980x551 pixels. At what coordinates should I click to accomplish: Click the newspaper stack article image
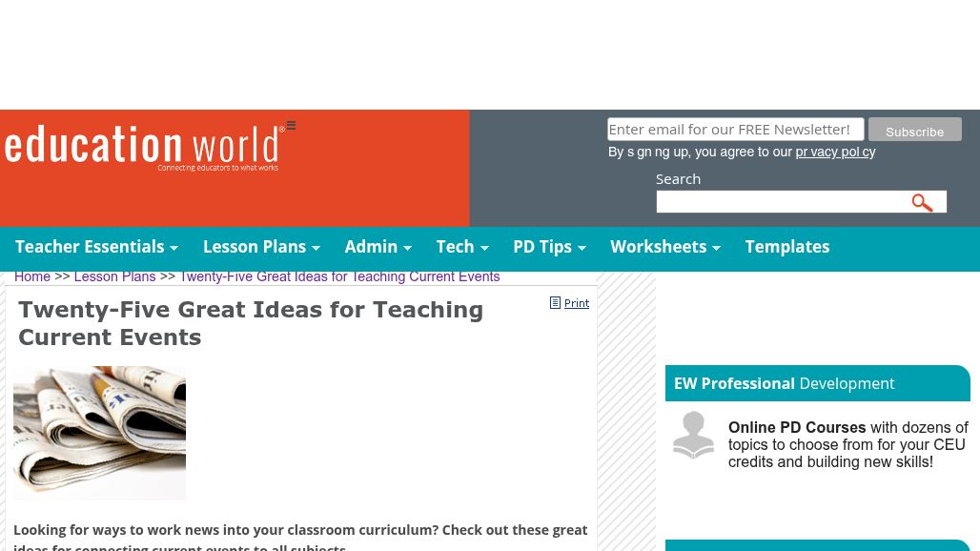pos(99,432)
